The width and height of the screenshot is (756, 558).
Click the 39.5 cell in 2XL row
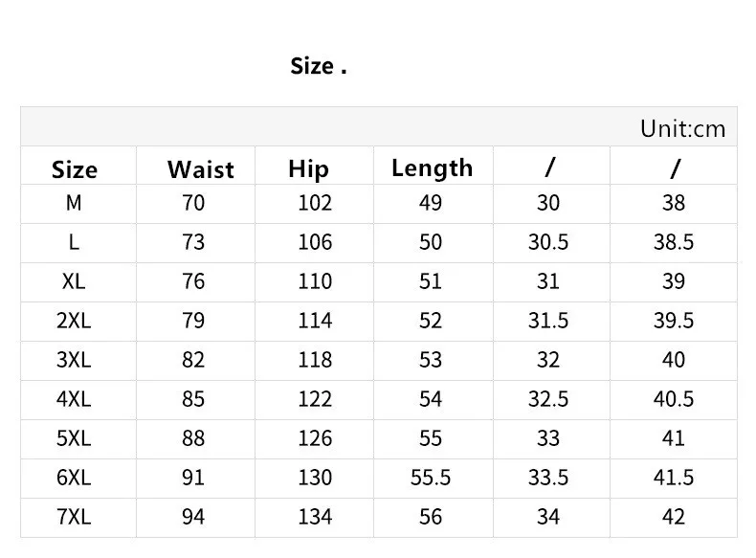pyautogui.click(x=674, y=321)
